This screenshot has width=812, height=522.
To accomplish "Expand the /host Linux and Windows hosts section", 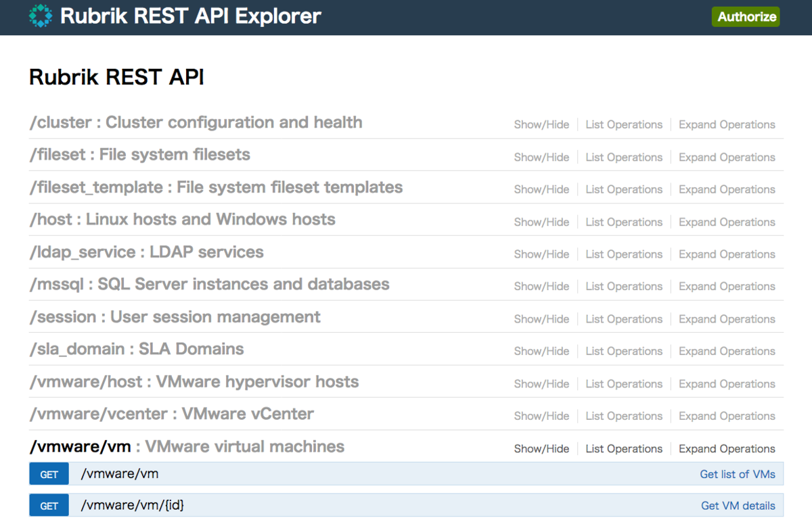I will pyautogui.click(x=183, y=220).
